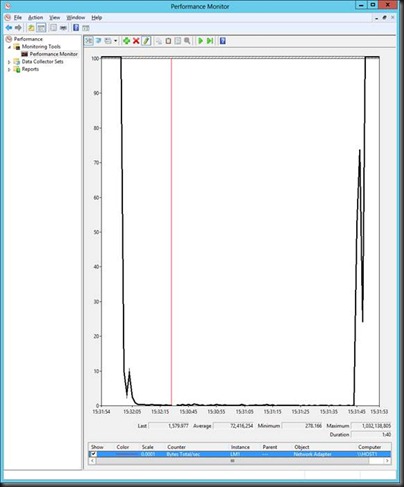Screen dimensions: 404x487
Task: Open the View menu
Action: click(55, 17)
